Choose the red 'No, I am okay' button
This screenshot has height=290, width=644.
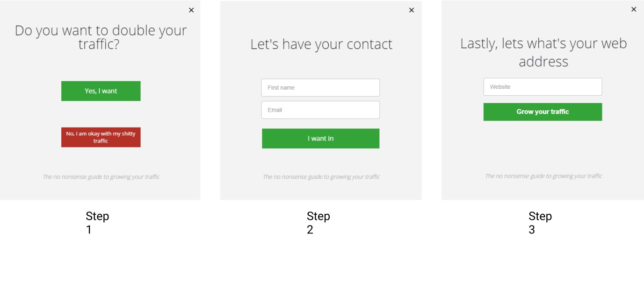click(x=101, y=137)
